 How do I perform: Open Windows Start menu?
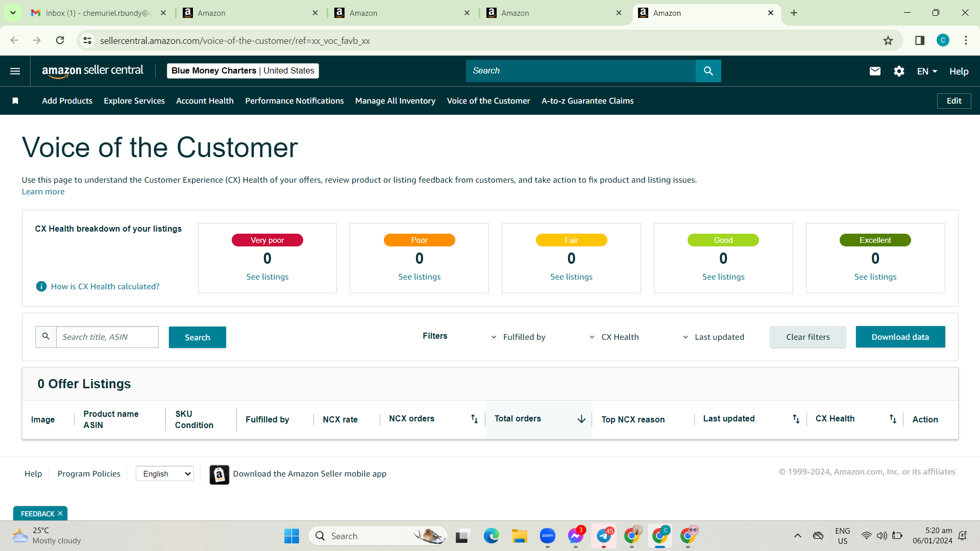click(292, 536)
